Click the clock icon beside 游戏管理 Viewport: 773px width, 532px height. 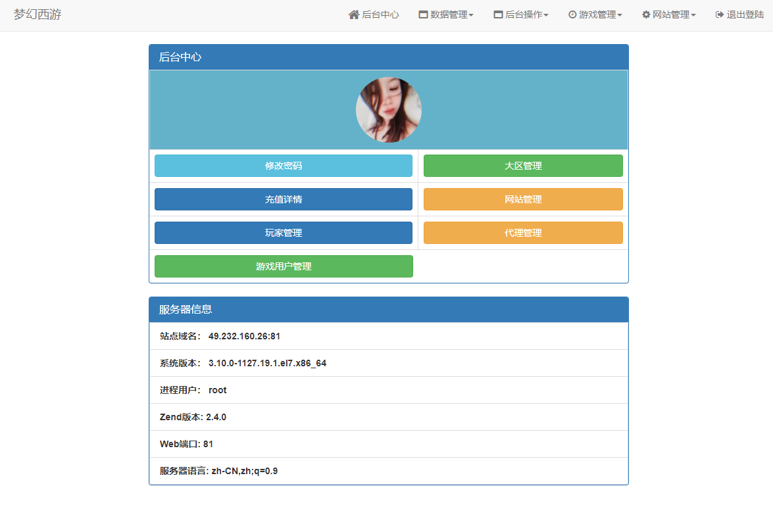point(572,14)
